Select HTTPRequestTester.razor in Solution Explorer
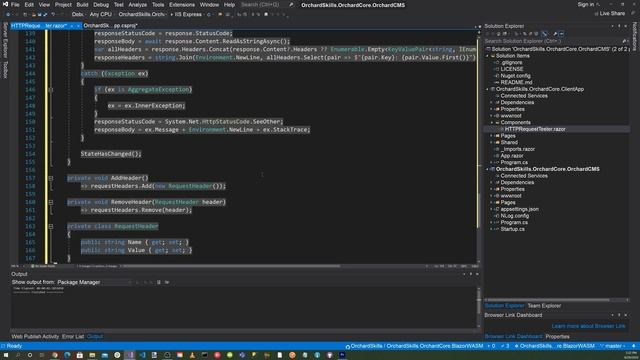This screenshot has width=640, height=360. [x=535, y=129]
